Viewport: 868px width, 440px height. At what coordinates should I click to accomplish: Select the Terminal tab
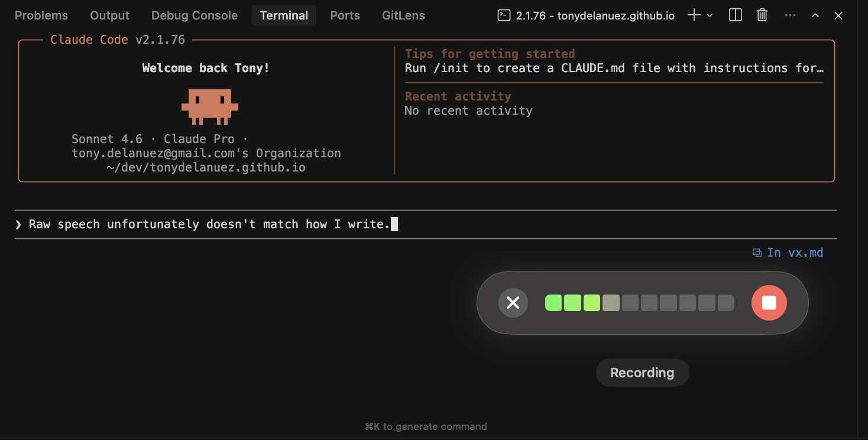[x=284, y=15]
